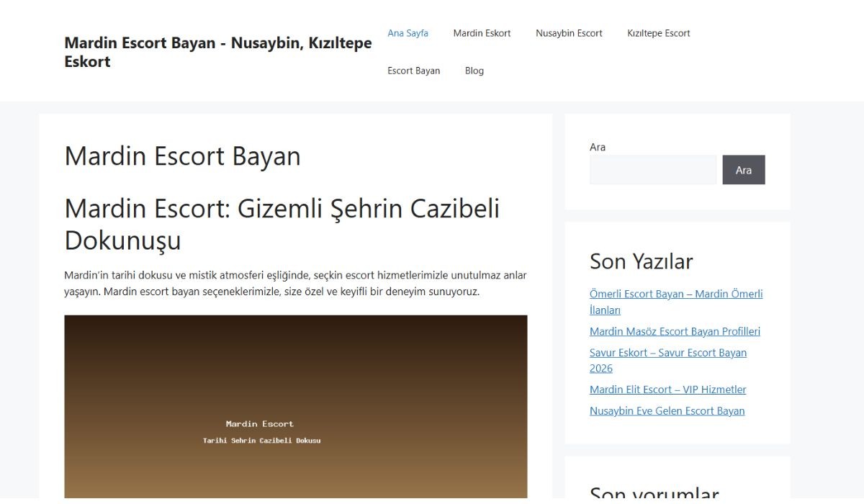Select Nusaybin Escort in the navigation

pyautogui.click(x=569, y=33)
